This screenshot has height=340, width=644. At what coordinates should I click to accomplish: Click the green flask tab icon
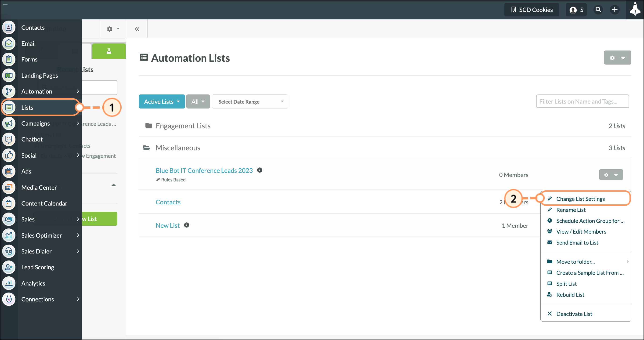click(109, 51)
